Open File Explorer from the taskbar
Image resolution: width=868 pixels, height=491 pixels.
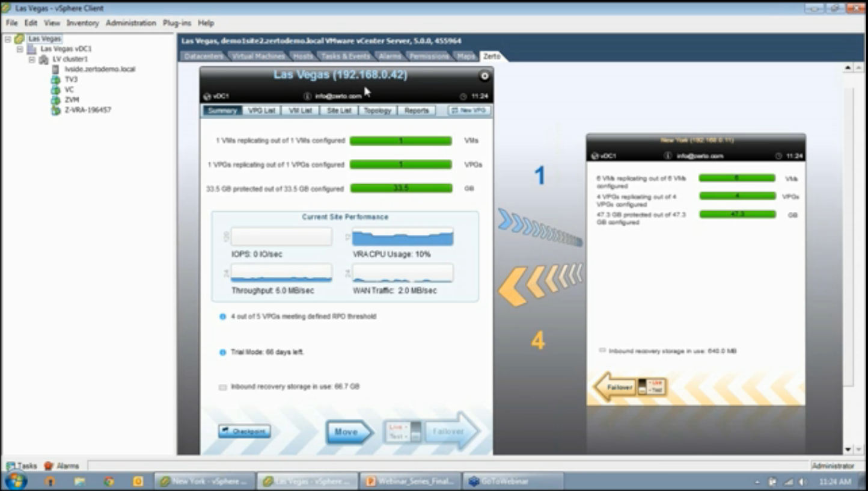click(x=79, y=481)
